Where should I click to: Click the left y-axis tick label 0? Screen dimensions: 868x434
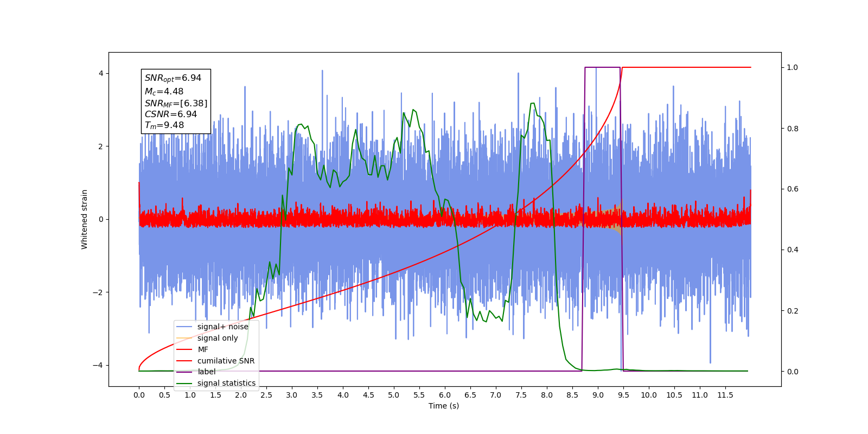point(101,219)
